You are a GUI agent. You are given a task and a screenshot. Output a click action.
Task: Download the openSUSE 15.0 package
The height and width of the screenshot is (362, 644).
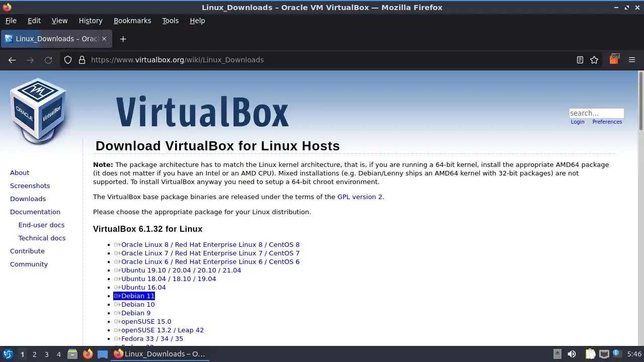tap(143, 321)
